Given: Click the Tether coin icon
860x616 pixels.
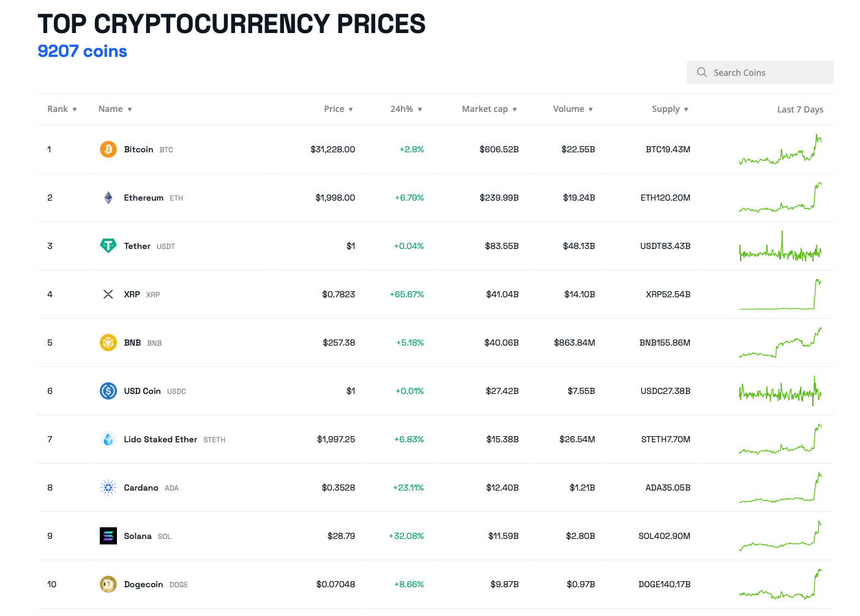Looking at the screenshot, I should click(x=108, y=246).
